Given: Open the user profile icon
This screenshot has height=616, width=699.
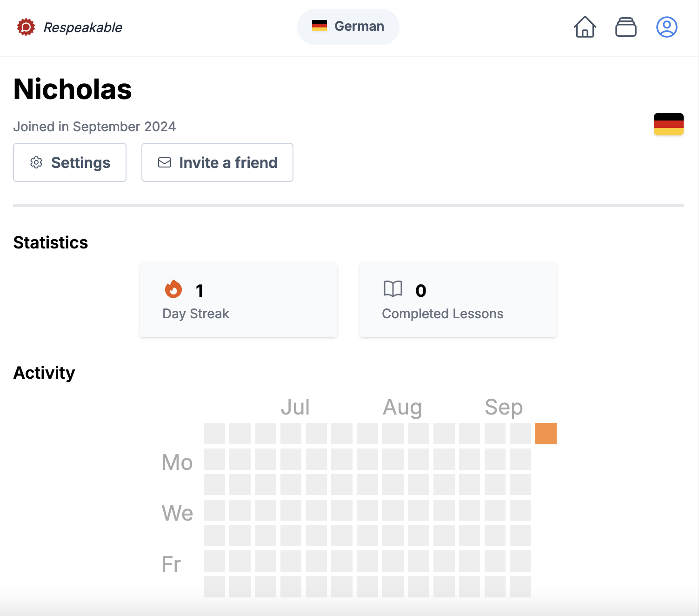Looking at the screenshot, I should 666,27.
